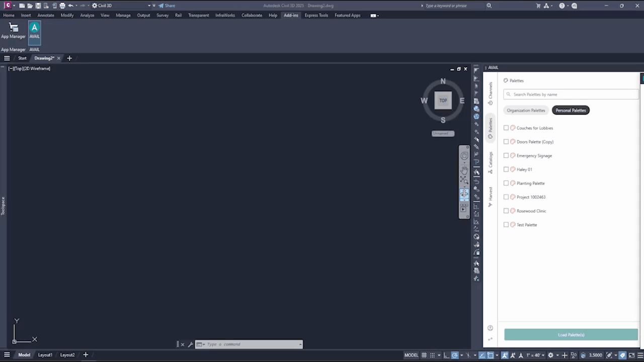Focus the command line input field

click(249, 344)
